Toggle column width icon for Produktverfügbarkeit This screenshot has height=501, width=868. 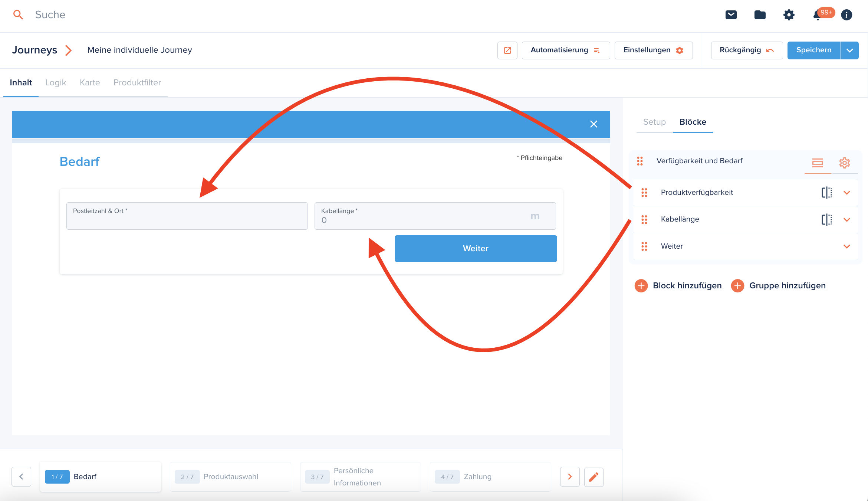pos(827,193)
